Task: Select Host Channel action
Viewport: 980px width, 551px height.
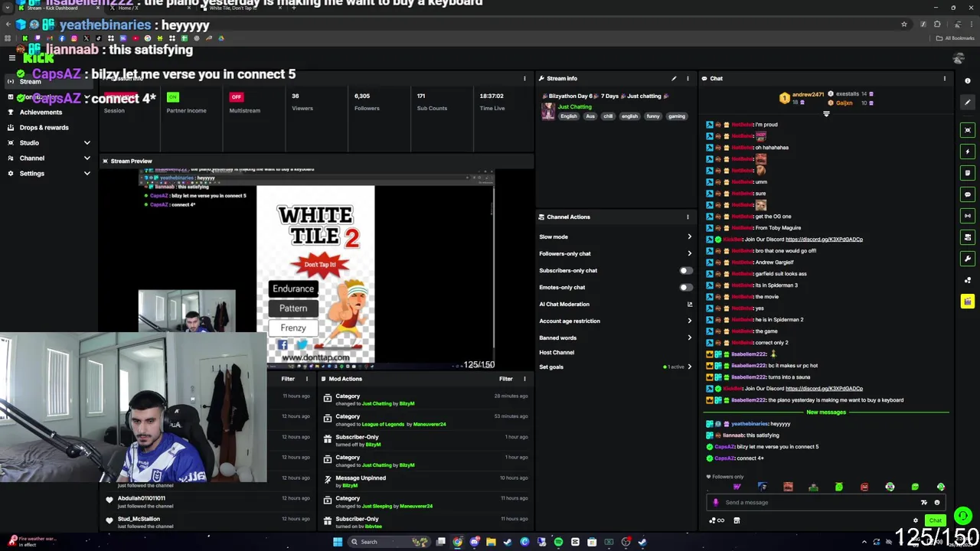Action: [x=557, y=353]
